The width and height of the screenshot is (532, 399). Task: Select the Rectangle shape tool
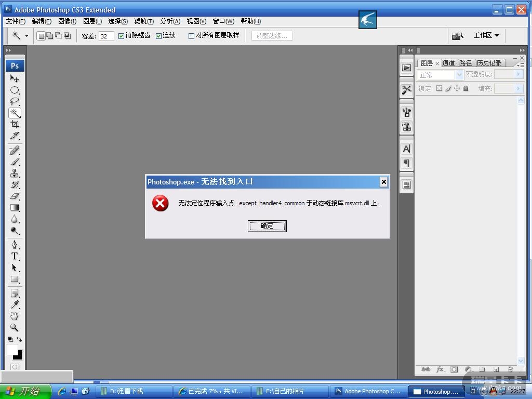pos(14,279)
